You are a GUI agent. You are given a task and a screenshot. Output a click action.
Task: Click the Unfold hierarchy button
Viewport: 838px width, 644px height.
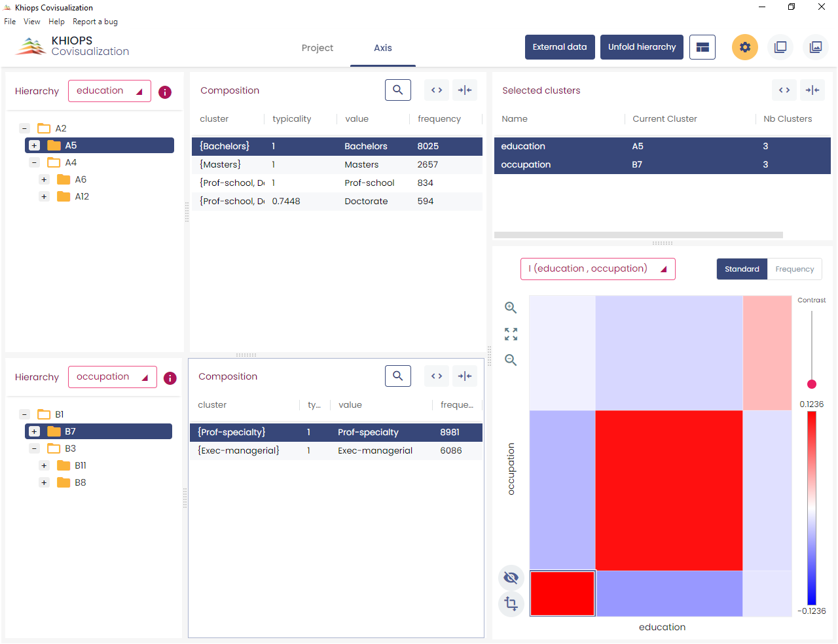(642, 47)
